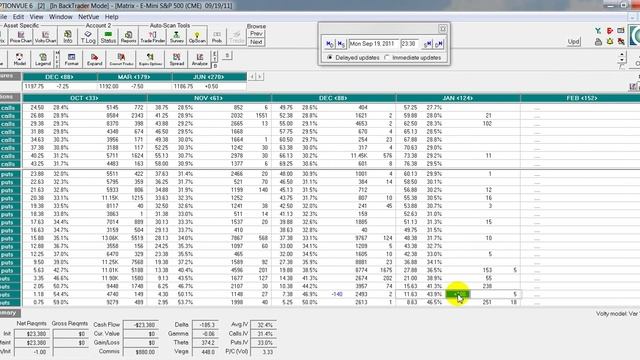Click the Expire Options icon

(x=150, y=59)
